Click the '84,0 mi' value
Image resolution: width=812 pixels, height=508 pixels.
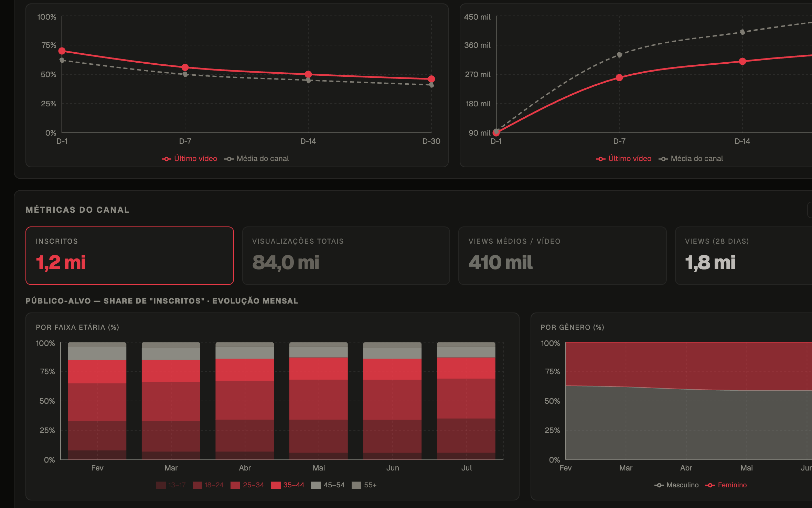pos(286,263)
